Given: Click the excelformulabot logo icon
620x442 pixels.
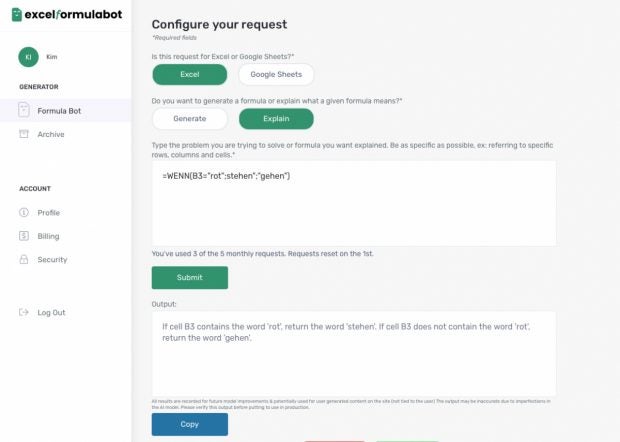Looking at the screenshot, I should pos(17,15).
